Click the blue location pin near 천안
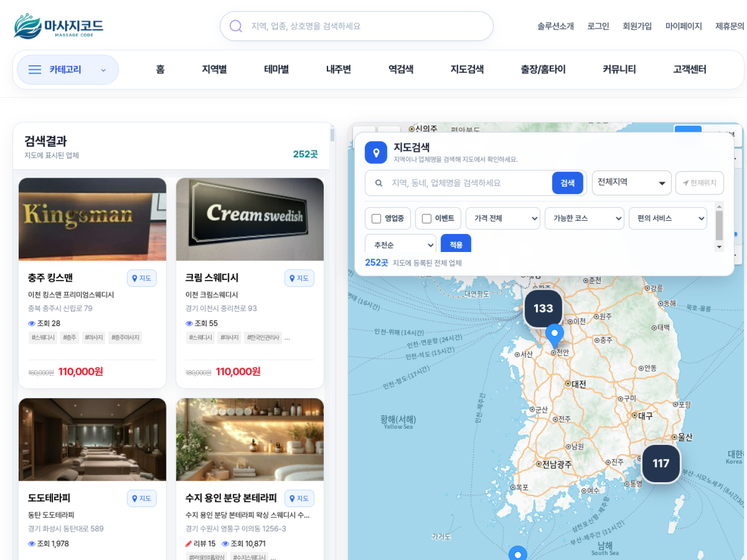 coord(555,336)
